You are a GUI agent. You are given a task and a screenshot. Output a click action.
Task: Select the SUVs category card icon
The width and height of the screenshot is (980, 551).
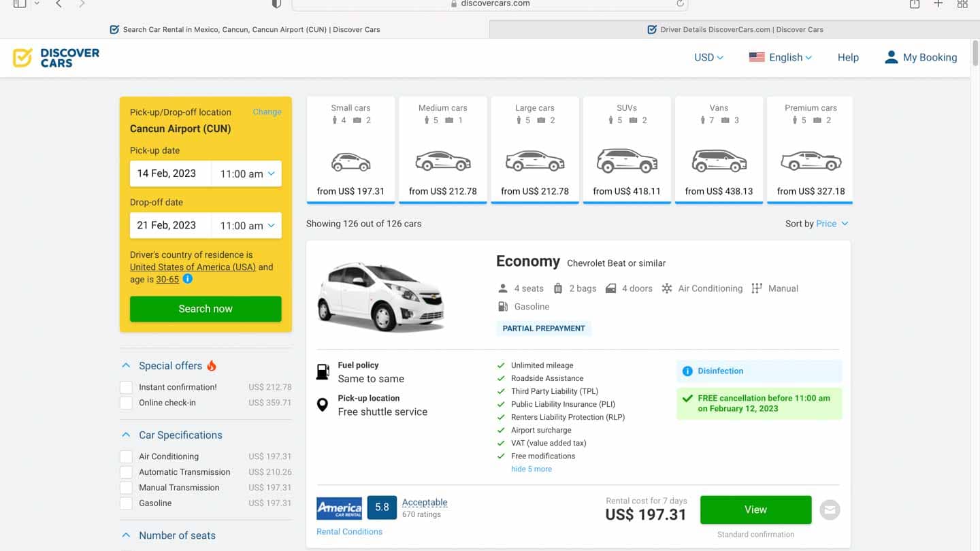pos(626,162)
